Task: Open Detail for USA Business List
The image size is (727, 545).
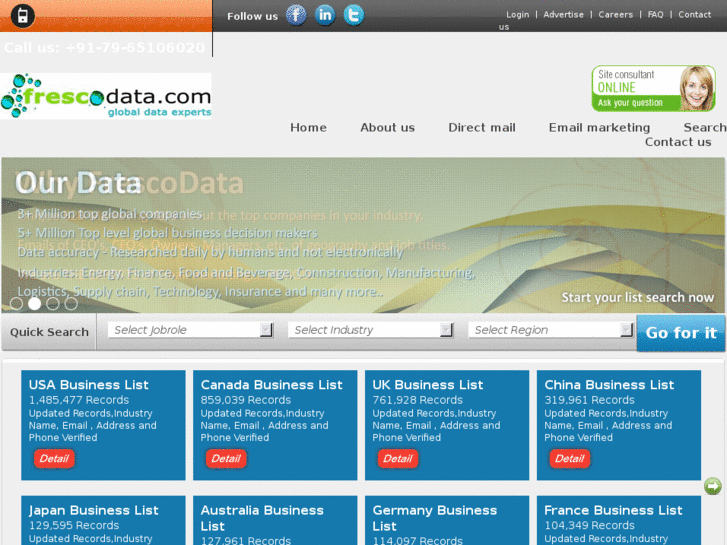Action: pos(54,459)
